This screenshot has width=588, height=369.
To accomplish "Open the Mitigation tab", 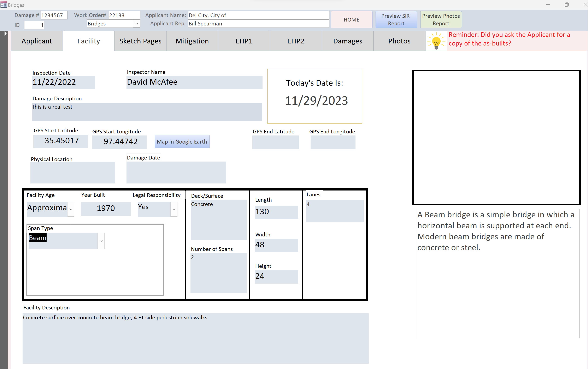I will tap(192, 41).
